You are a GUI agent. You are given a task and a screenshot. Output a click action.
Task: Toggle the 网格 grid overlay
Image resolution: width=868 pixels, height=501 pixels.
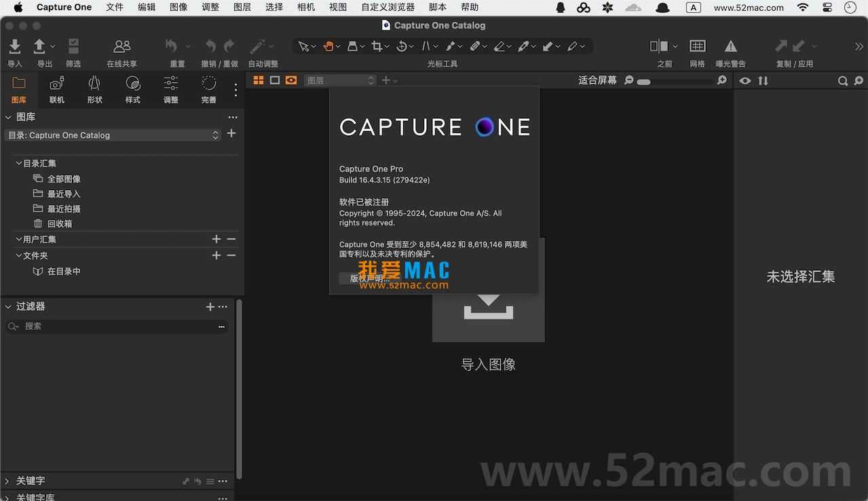click(x=697, y=46)
